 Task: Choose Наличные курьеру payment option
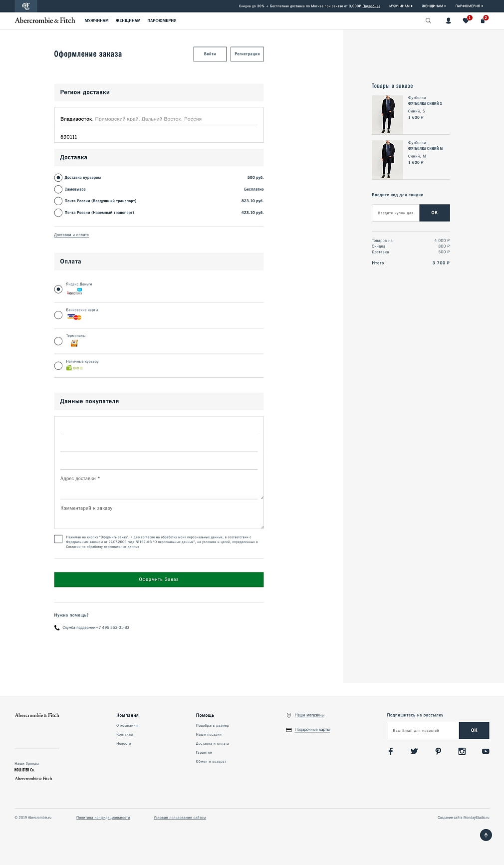tap(58, 366)
